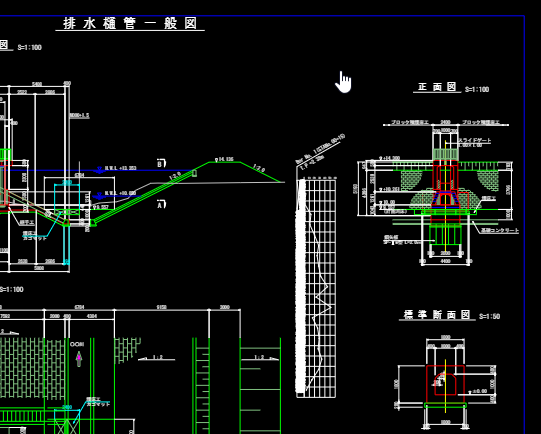The width and height of the screenshot is (541, 434).
Task: Click section marker B bracket
Action: pyautogui.click(x=162, y=164)
